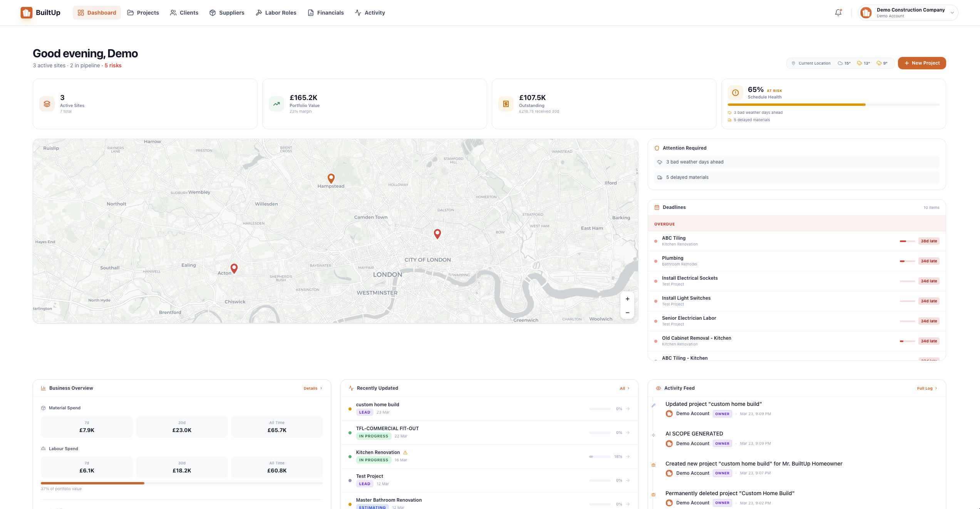Click the Portfolio Value £165.2K card
980x509 pixels.
click(375, 104)
